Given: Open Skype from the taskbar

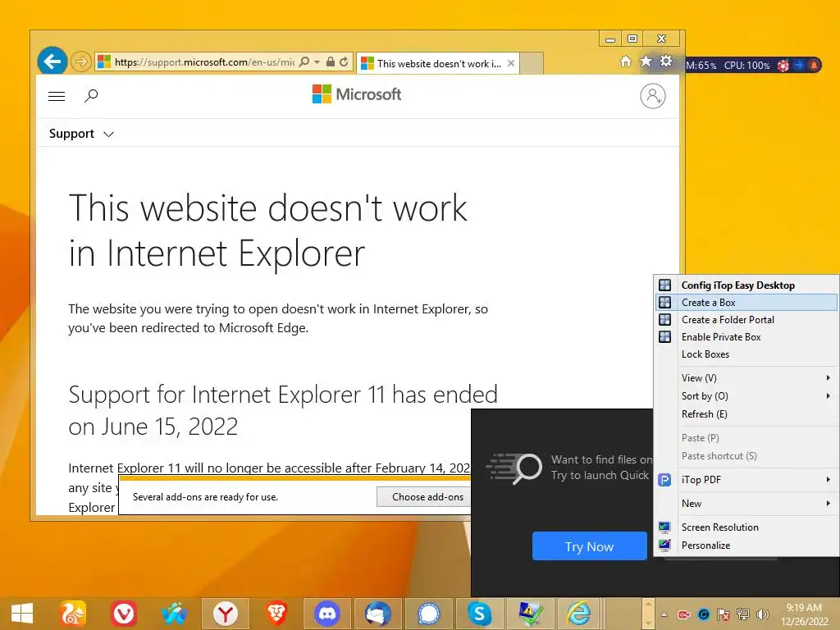Looking at the screenshot, I should (479, 614).
